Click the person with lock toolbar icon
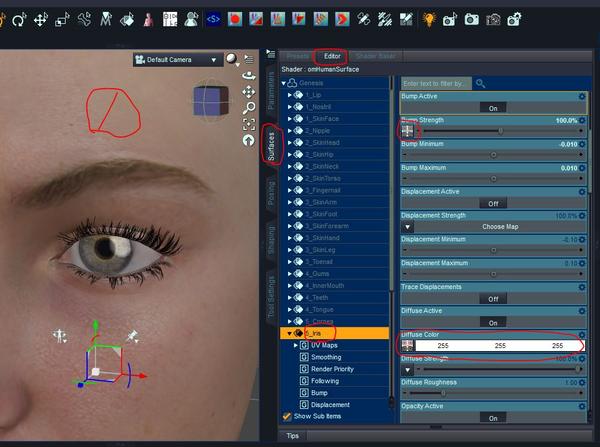600x447 pixels. coord(191,19)
